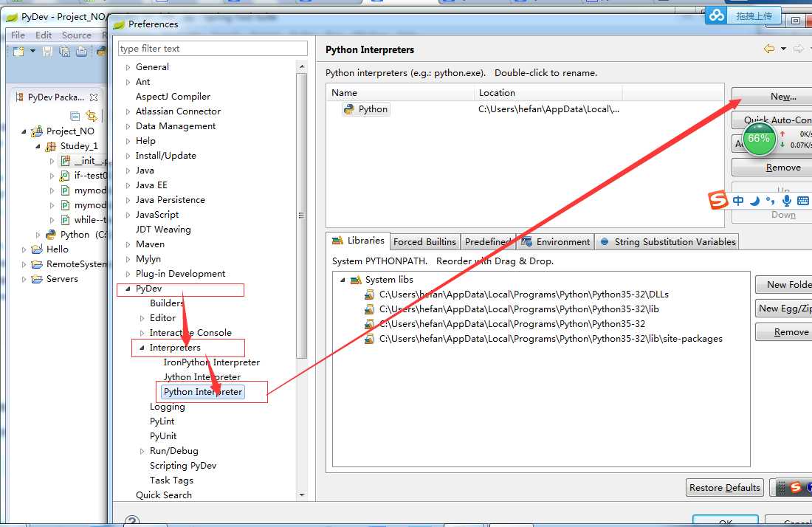Expand the General preferences node
The width and height of the screenshot is (812, 527).
[x=128, y=67]
